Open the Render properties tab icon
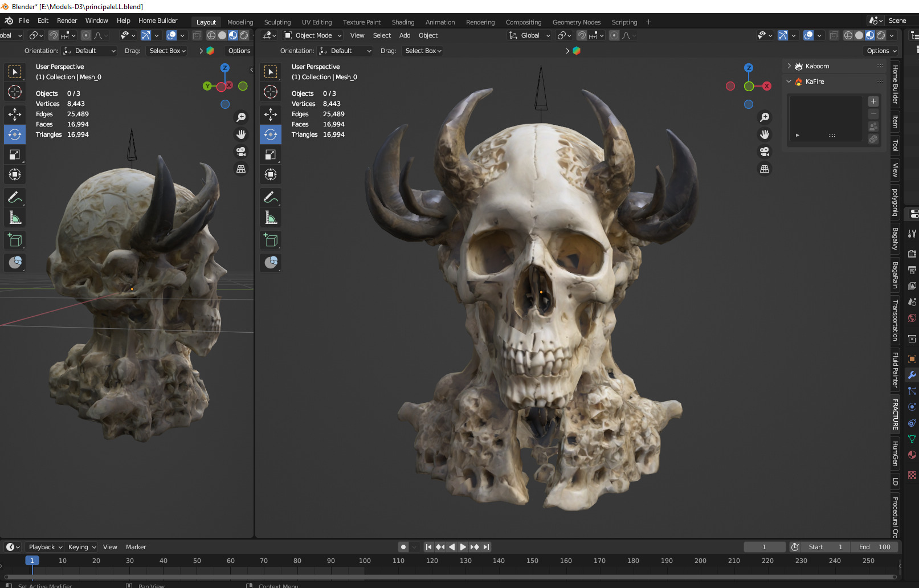The height and width of the screenshot is (588, 919). click(x=912, y=254)
